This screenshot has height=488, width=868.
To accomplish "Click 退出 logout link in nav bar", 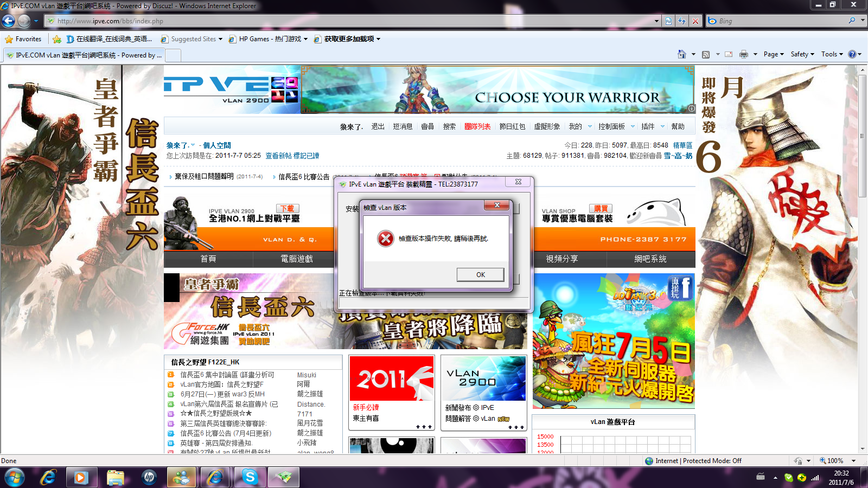I will [378, 126].
